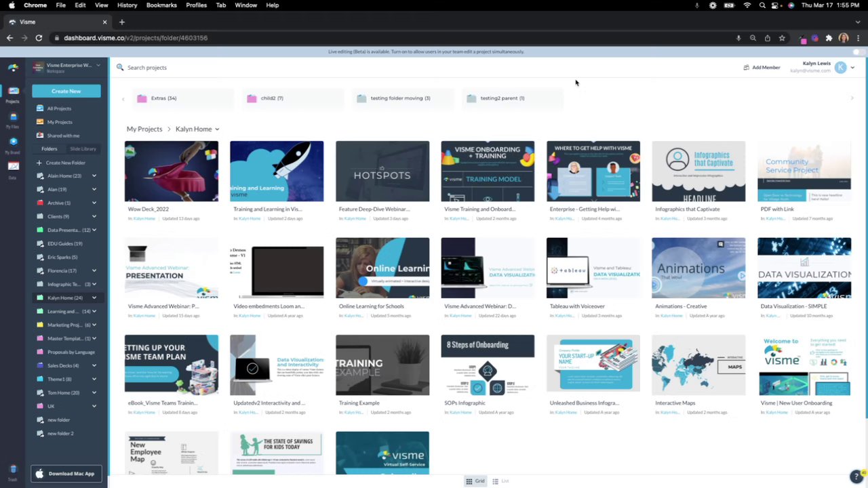Open the Tableau with Voiceover thumbnail

click(x=593, y=268)
